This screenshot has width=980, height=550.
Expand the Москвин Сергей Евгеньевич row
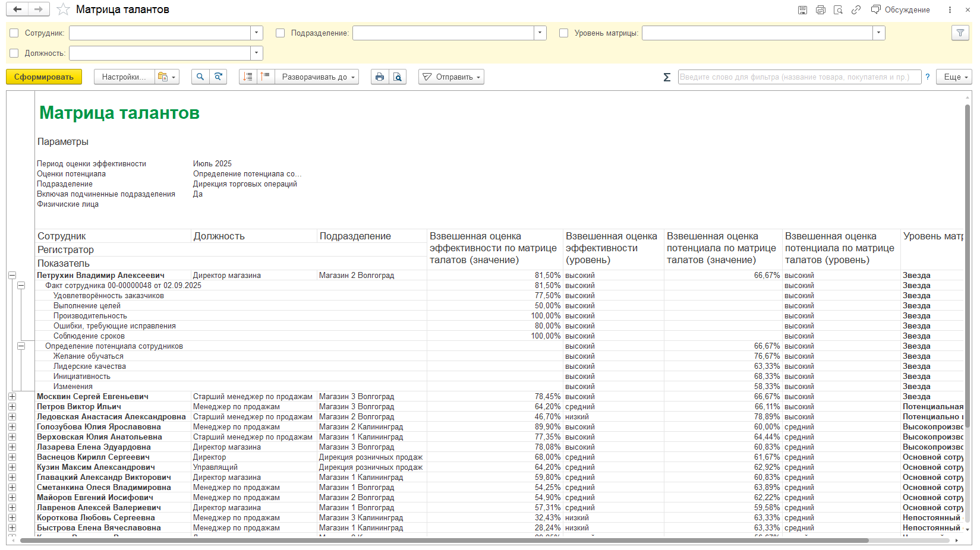tap(12, 397)
